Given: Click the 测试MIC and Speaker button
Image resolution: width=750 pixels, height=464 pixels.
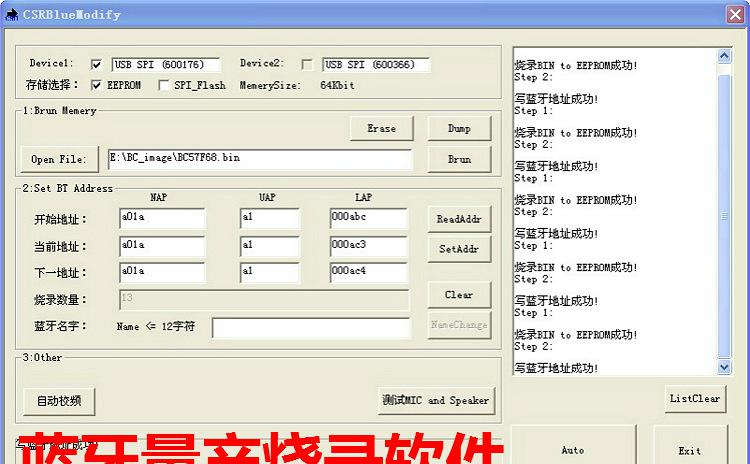Looking at the screenshot, I should click(x=436, y=401).
